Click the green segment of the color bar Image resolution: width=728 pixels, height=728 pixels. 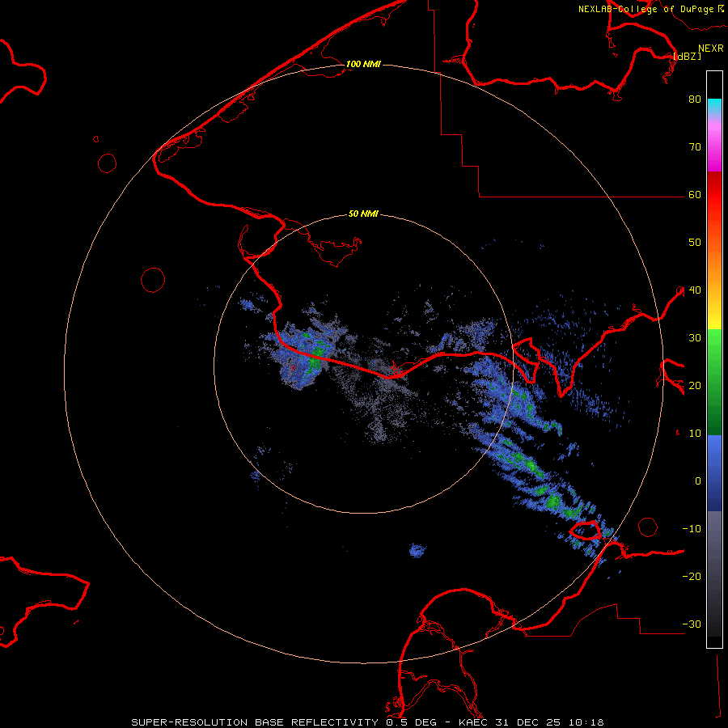[x=714, y=382]
